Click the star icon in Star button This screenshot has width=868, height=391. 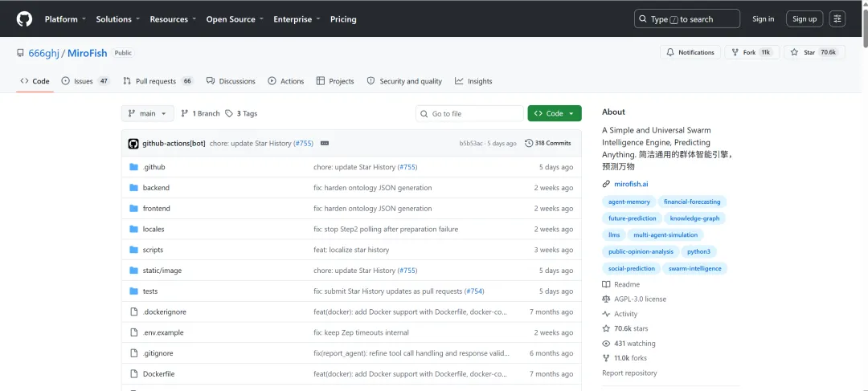tap(794, 52)
